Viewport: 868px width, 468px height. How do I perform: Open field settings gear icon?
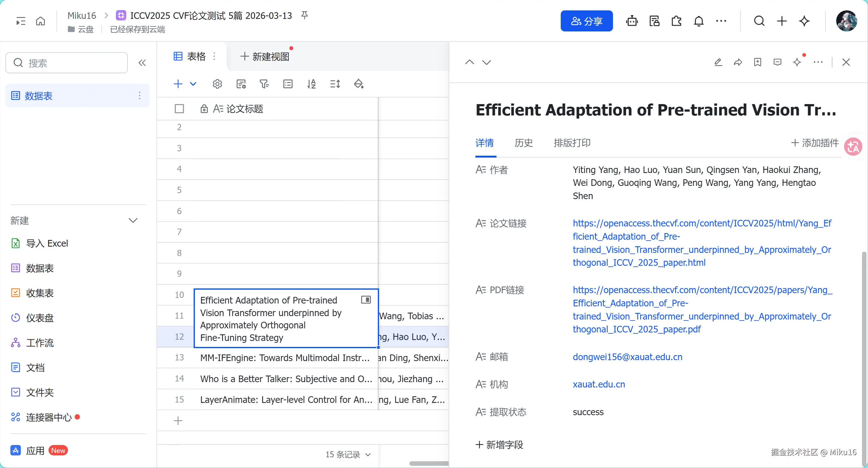pyautogui.click(x=217, y=84)
